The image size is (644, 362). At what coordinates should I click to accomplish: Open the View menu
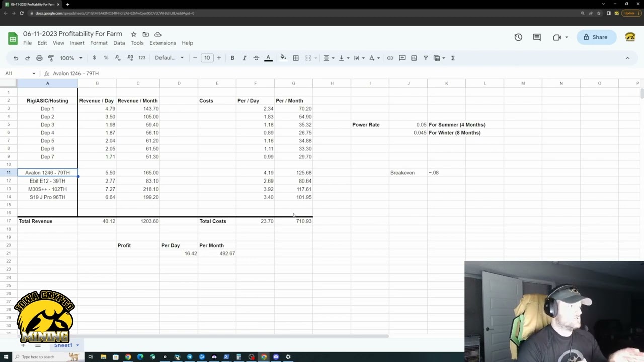[58, 43]
